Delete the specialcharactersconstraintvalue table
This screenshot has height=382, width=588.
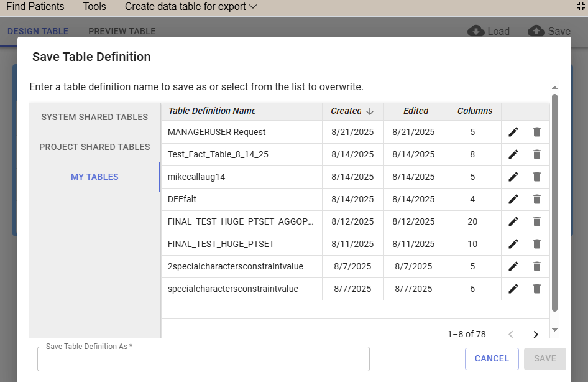pyautogui.click(x=537, y=289)
